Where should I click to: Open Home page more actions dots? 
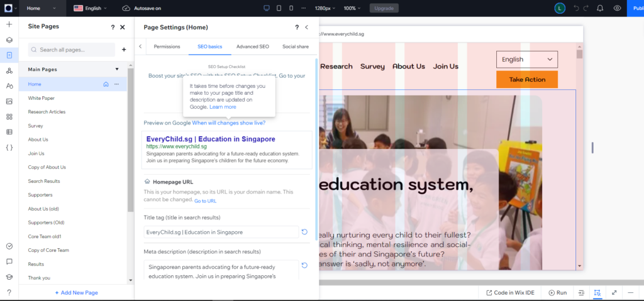[x=116, y=84]
